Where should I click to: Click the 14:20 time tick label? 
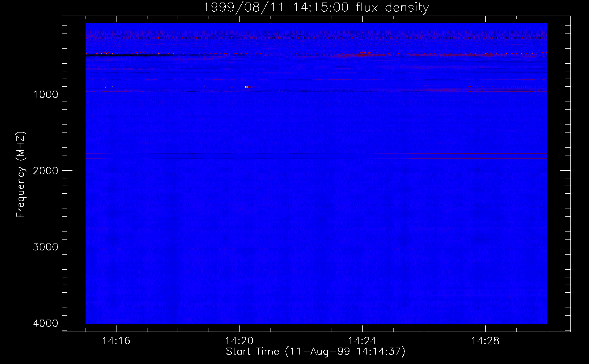pyautogui.click(x=239, y=341)
